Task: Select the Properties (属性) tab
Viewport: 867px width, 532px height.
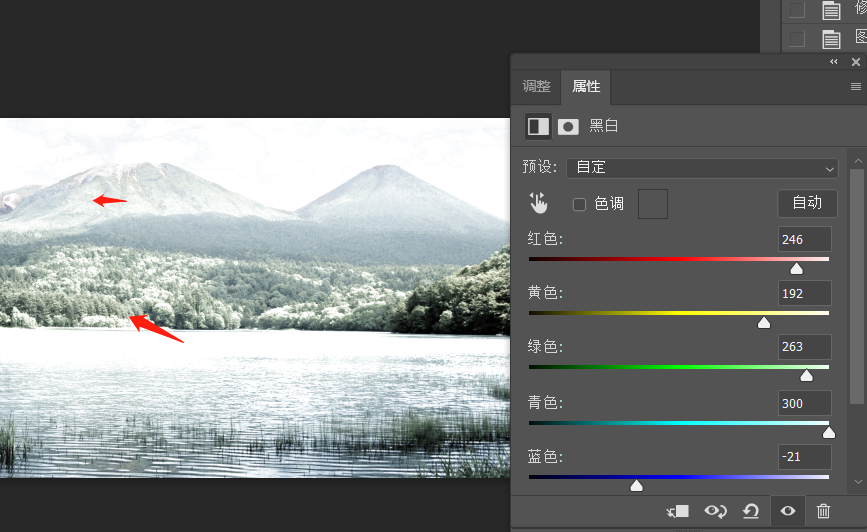Action: click(586, 86)
